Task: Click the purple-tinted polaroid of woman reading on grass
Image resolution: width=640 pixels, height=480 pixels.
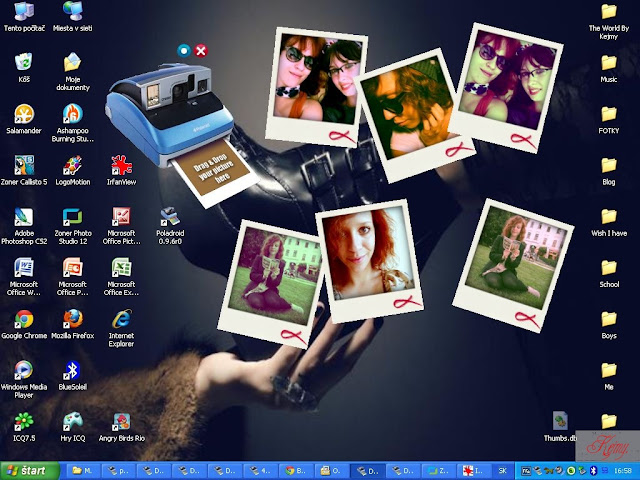Action: [269, 284]
